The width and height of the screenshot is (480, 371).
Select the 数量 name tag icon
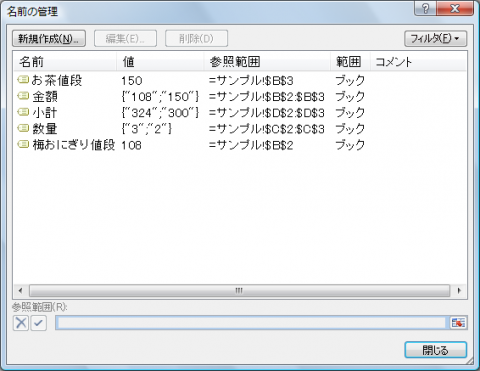(23, 128)
